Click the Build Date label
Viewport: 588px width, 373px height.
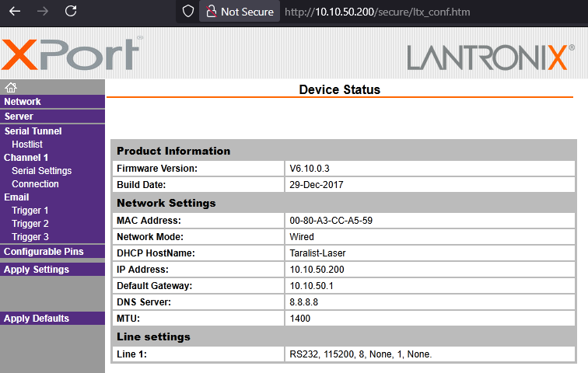click(141, 185)
